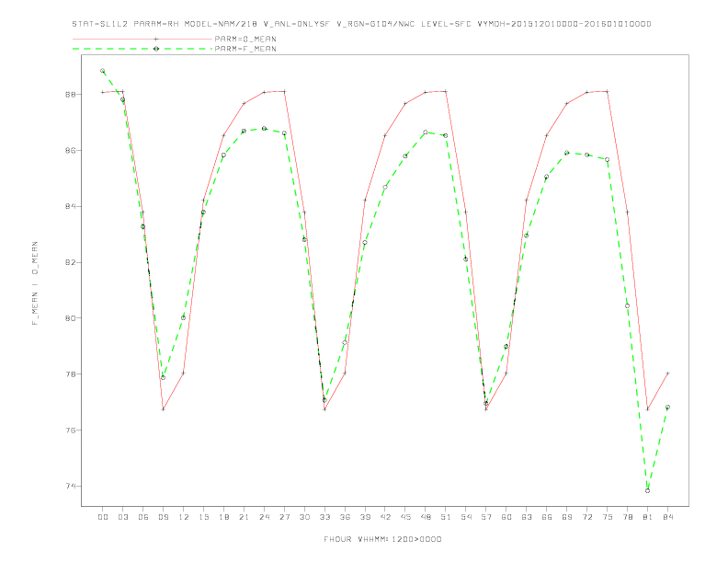Click the O_MEAN plus marker at hour 51

[x=446, y=91]
